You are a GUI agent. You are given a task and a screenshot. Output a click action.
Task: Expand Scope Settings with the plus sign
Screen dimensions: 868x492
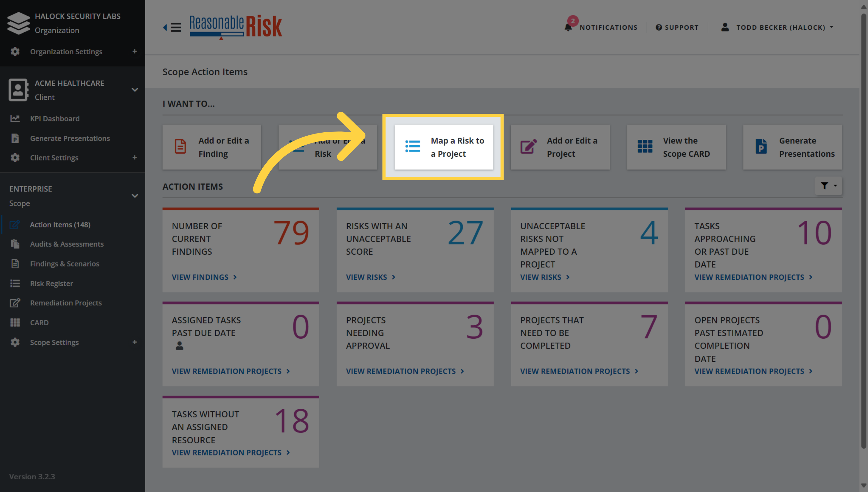click(x=134, y=342)
